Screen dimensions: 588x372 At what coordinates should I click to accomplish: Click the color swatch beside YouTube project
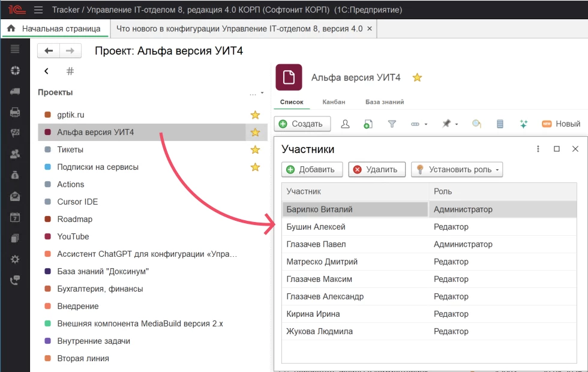(47, 236)
